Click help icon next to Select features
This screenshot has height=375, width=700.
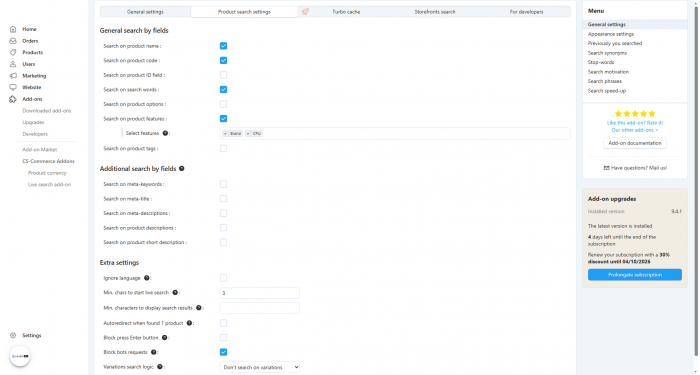coord(165,133)
